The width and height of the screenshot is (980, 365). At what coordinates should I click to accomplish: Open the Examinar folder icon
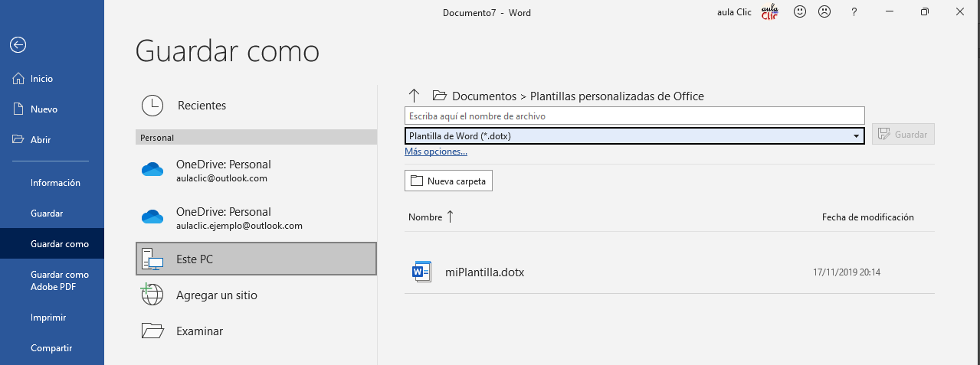[152, 331]
